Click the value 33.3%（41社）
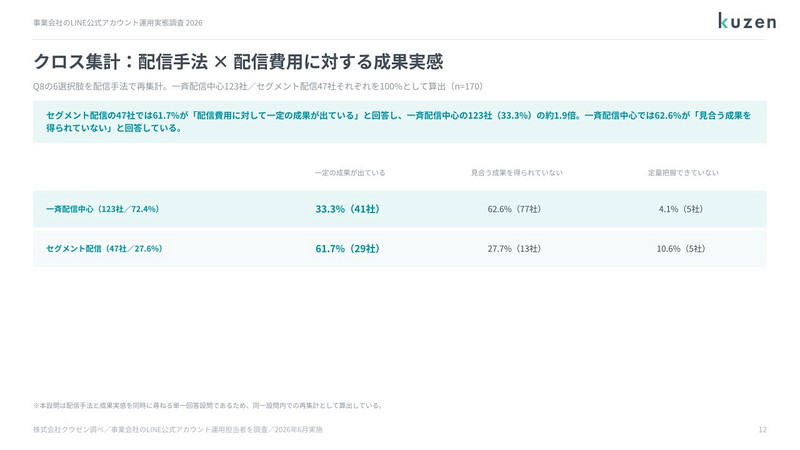 [x=347, y=209]
